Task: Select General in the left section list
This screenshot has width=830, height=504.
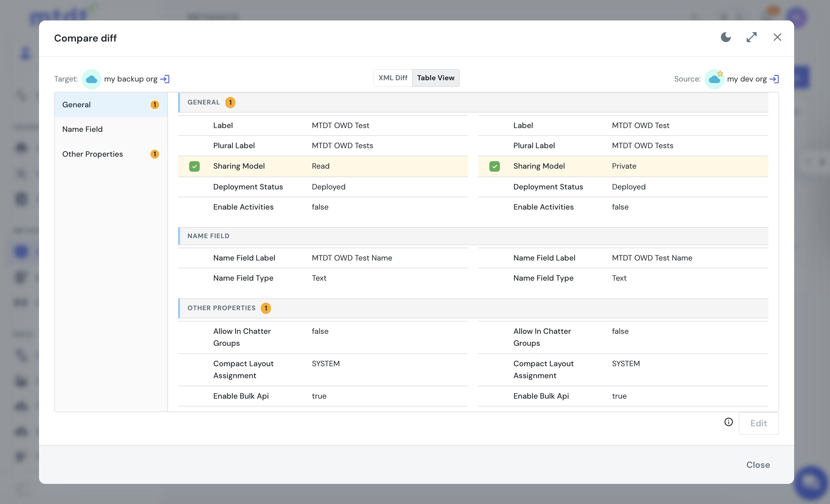Action: pos(111,105)
